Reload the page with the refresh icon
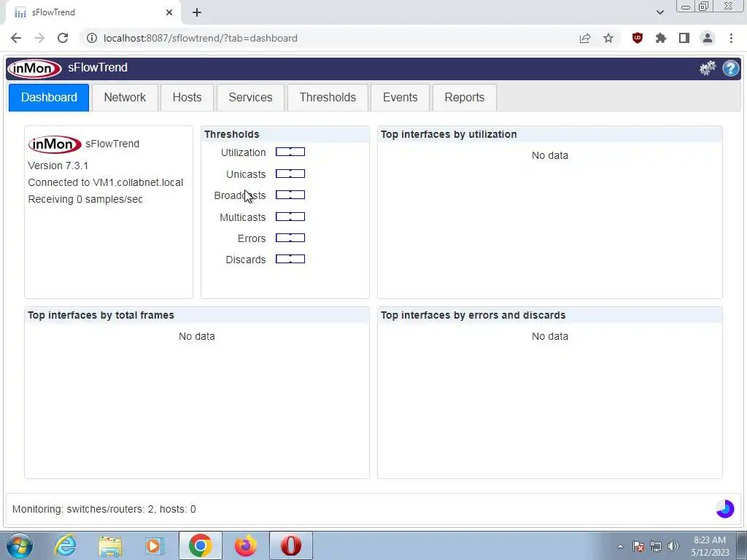 click(63, 38)
